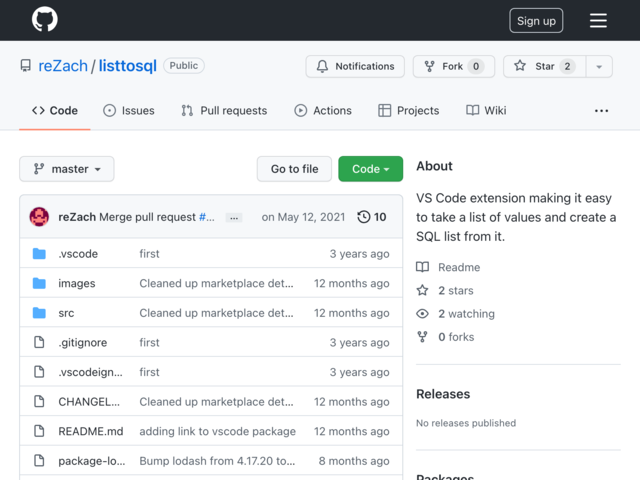Image resolution: width=640 pixels, height=480 pixels.
Task: Click the star icon beside 2 stars
Action: point(422,290)
